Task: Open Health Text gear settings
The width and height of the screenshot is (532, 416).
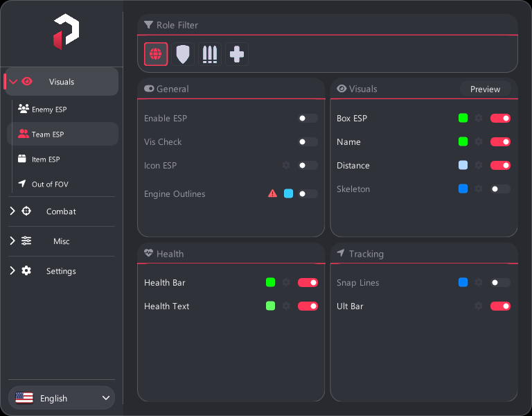Action: click(x=286, y=306)
